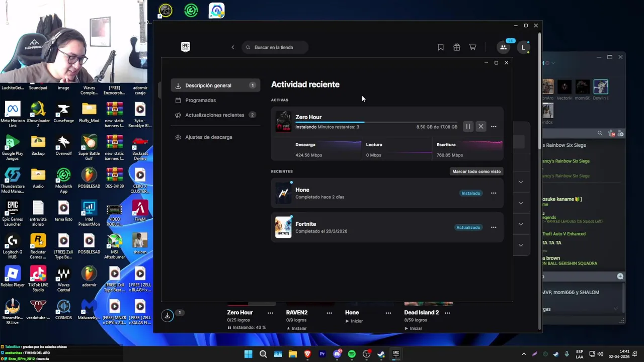Click the Epic Games logo in the store

click(186, 47)
